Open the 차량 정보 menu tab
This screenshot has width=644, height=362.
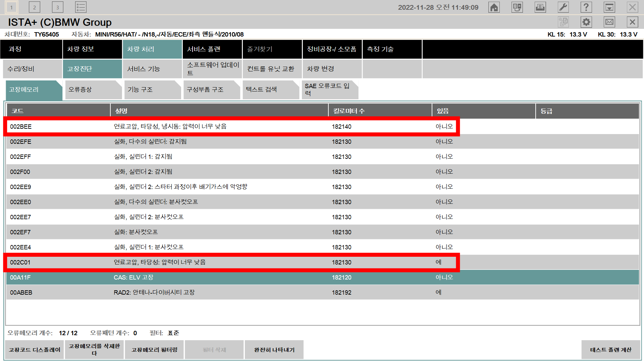[x=92, y=49]
